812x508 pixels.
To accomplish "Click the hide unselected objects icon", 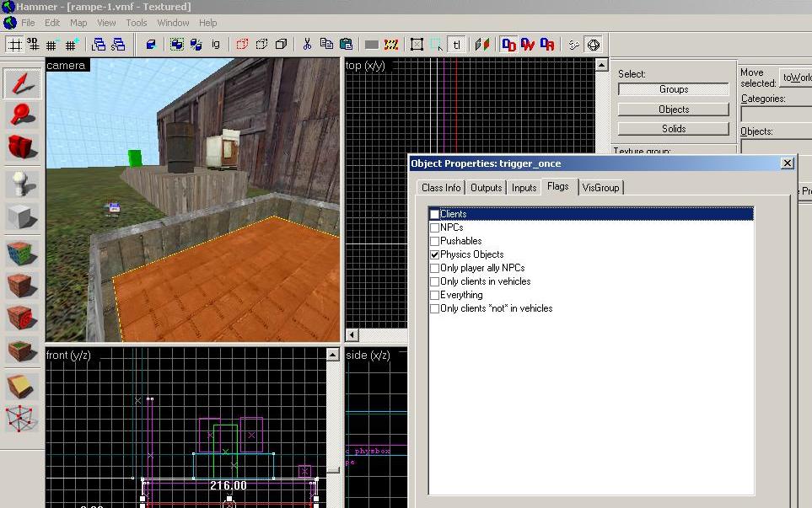I will [261, 45].
